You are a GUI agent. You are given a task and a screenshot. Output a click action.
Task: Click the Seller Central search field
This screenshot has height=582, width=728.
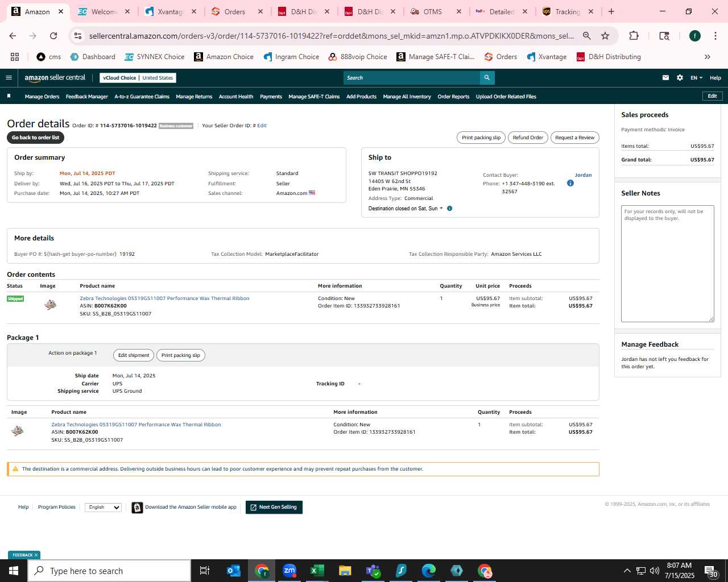tap(412, 78)
